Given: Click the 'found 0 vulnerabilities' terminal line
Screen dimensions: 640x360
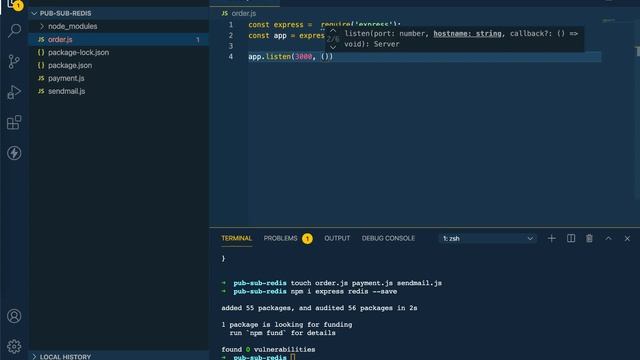Looking at the screenshot, I should pos(268,349).
